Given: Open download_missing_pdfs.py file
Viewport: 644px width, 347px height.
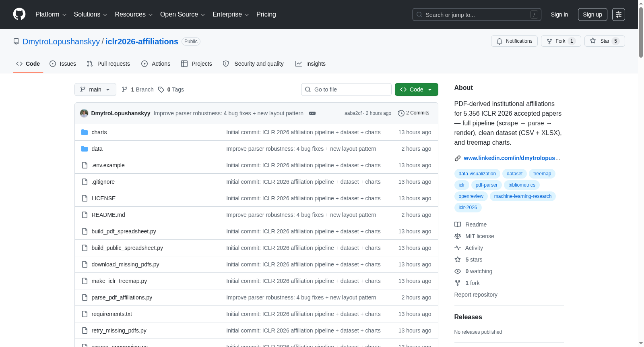Looking at the screenshot, I should (x=126, y=264).
